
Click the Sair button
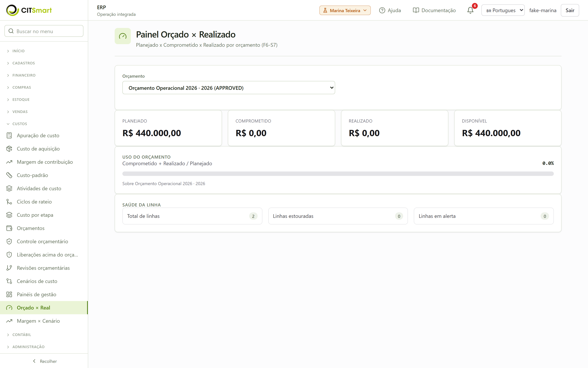point(570,10)
